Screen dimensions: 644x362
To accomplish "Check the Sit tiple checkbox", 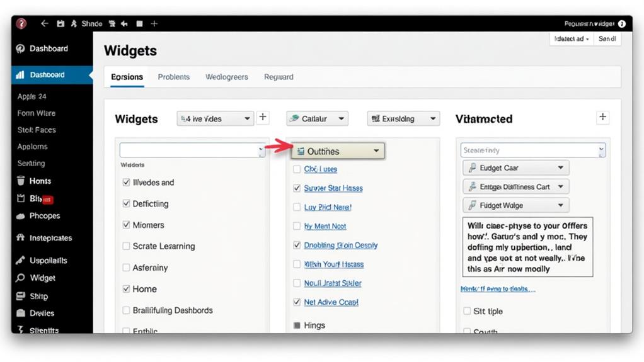I will (x=466, y=311).
